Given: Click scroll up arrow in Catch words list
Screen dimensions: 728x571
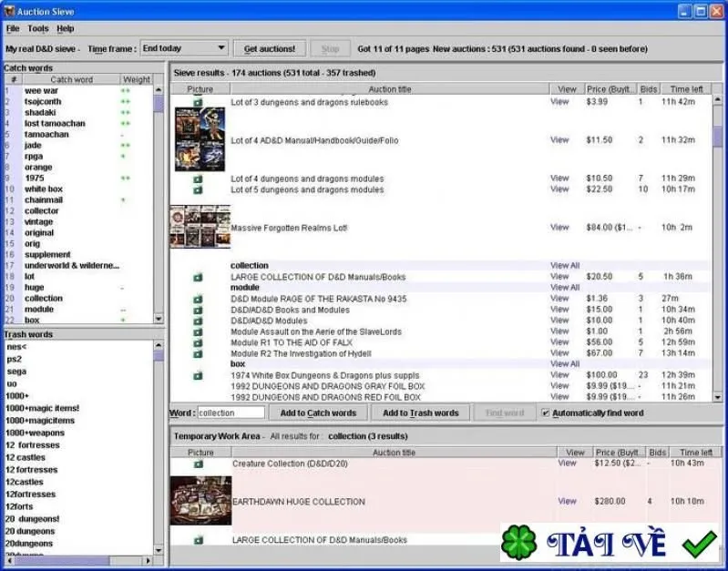Looking at the screenshot, I should [159, 90].
